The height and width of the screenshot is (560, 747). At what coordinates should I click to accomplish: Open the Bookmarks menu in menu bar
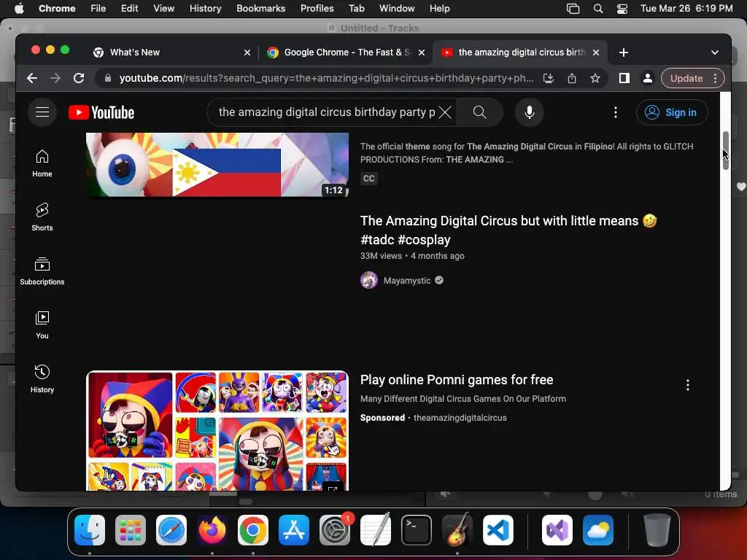260,9
